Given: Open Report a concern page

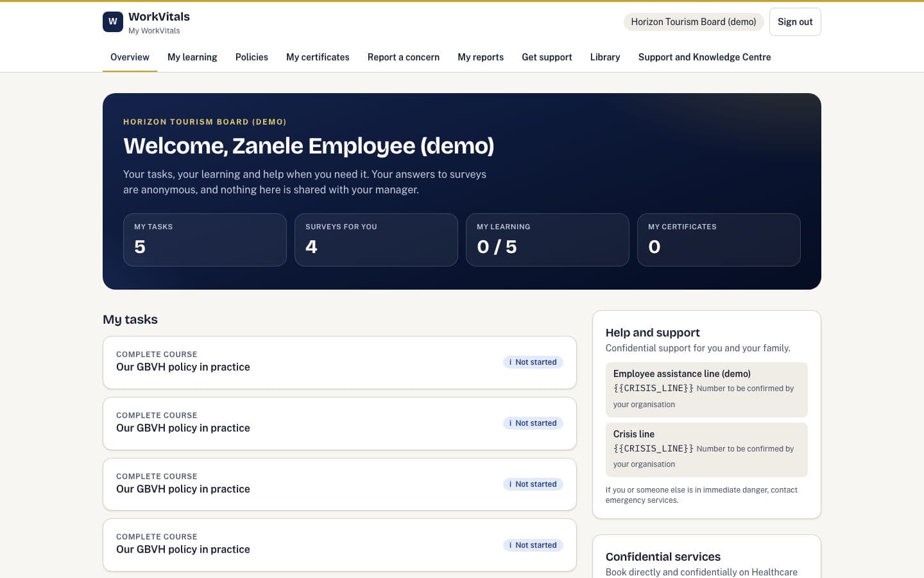Looking at the screenshot, I should 404,57.
